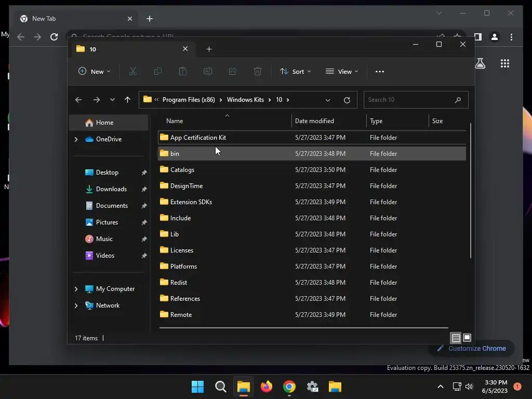
Task: Click the Share icon in File Explorer toolbar
Action: tap(233, 71)
